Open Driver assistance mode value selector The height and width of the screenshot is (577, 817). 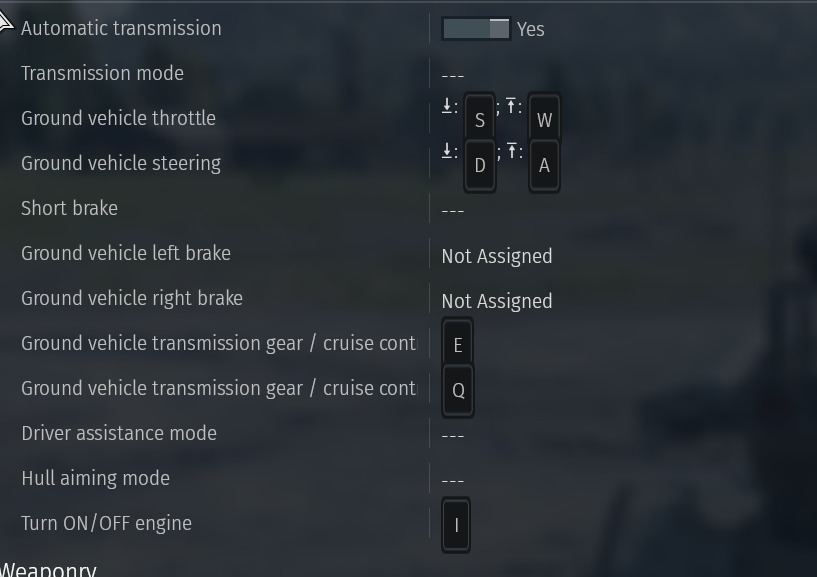pyautogui.click(x=453, y=435)
